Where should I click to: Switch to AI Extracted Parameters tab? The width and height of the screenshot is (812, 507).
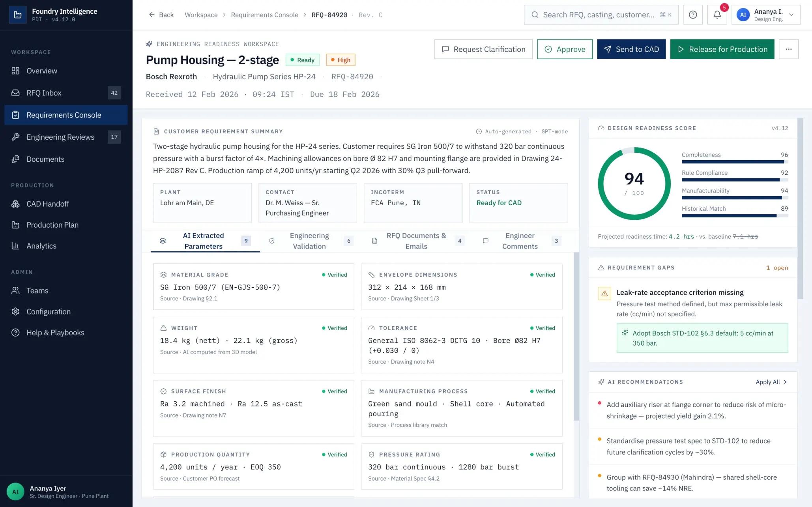[x=205, y=241]
